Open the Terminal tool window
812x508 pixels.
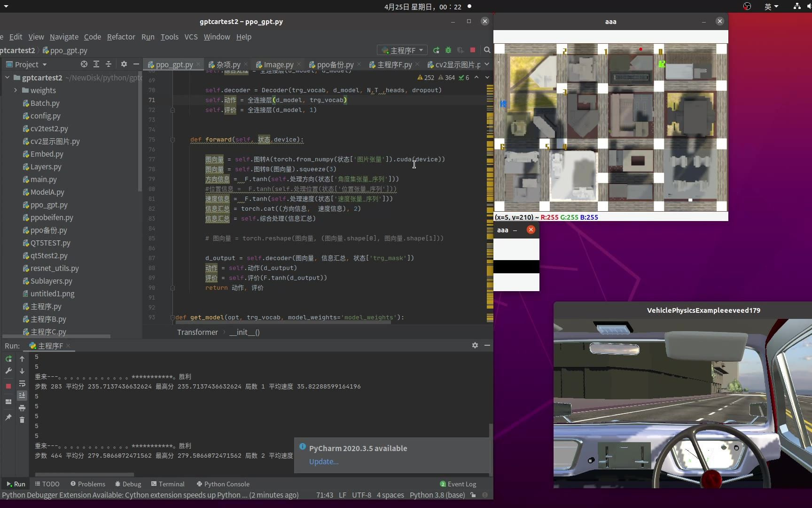[168, 484]
